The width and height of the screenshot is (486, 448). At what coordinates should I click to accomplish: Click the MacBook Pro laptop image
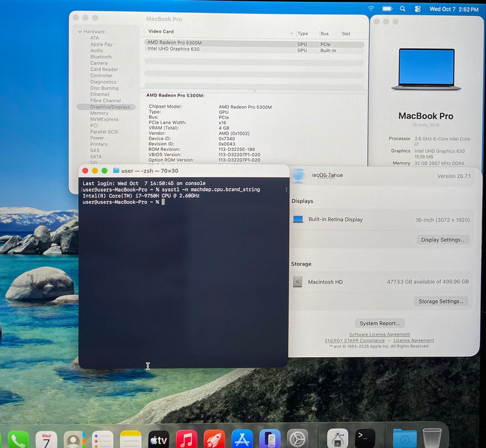tap(426, 69)
